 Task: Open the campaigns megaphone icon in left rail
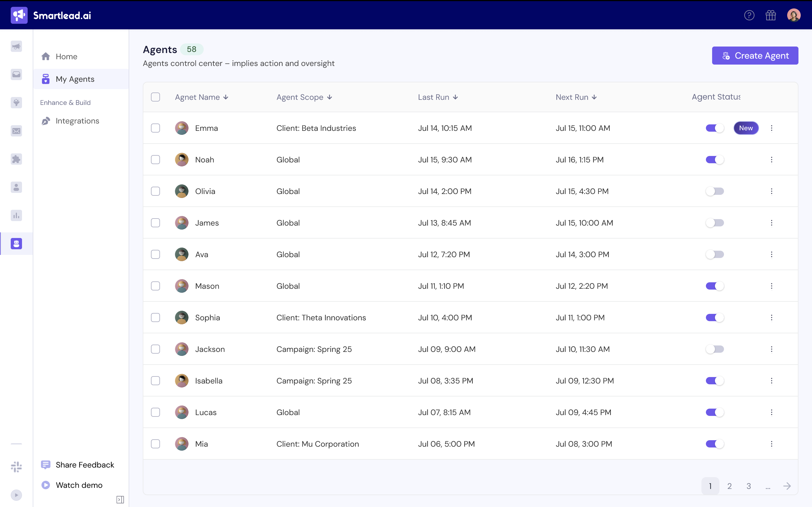[16, 46]
